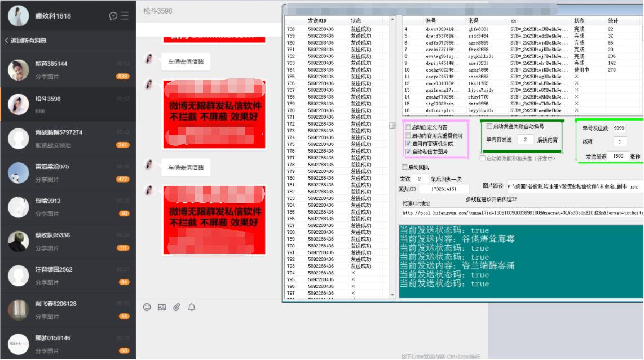
Task: Click the 241 unread badge
Action: (x=123, y=145)
